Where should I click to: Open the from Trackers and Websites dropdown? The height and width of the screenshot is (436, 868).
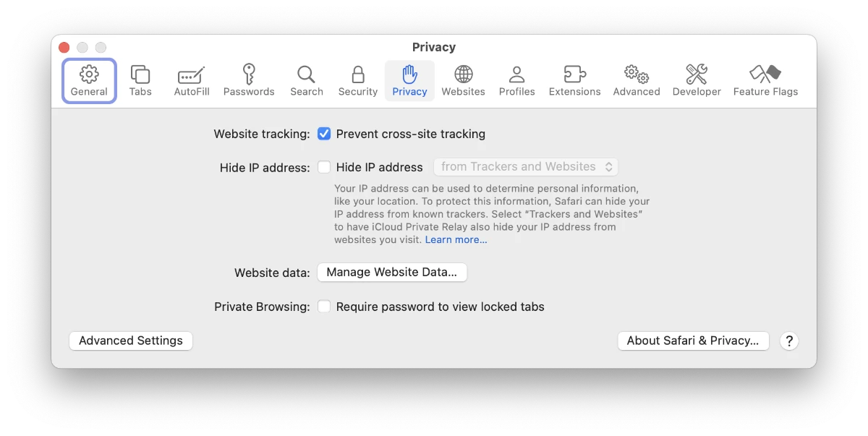[525, 167]
